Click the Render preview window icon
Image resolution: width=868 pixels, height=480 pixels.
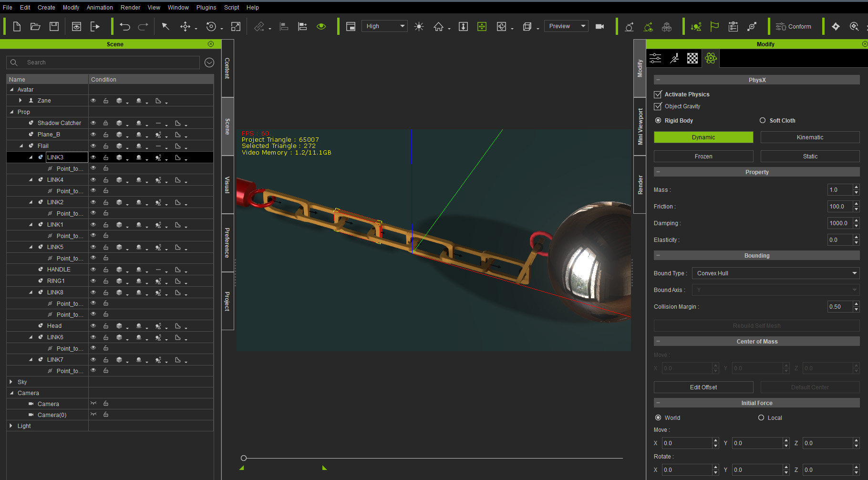click(x=76, y=27)
